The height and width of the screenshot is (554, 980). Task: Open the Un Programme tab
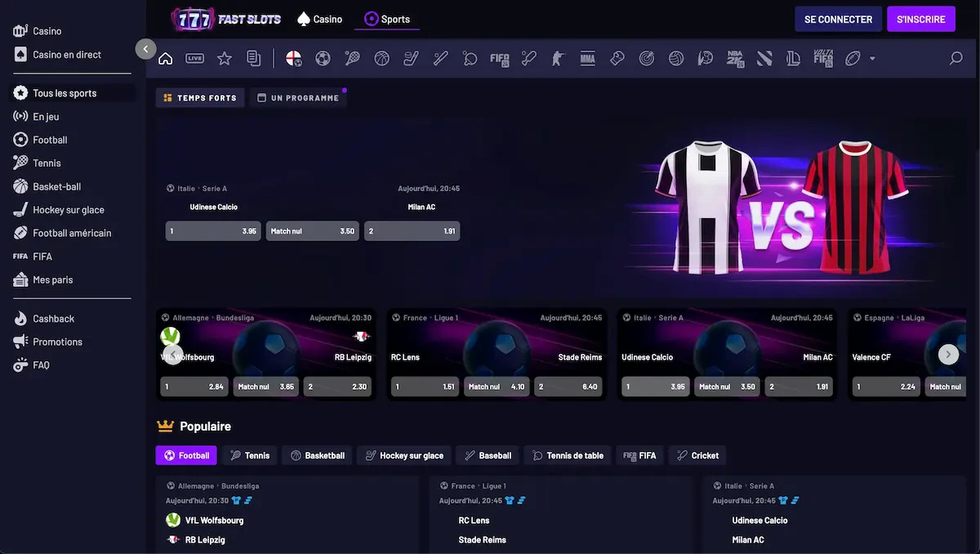click(298, 98)
